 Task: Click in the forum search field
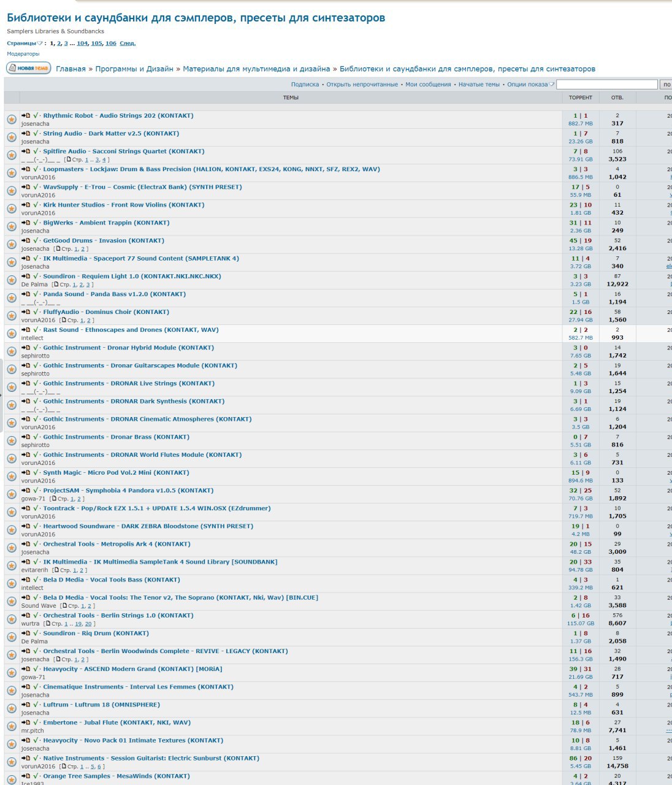(606, 85)
